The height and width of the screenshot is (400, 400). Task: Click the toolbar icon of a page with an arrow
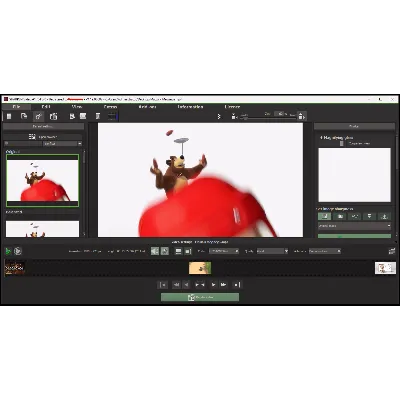(x=72, y=116)
